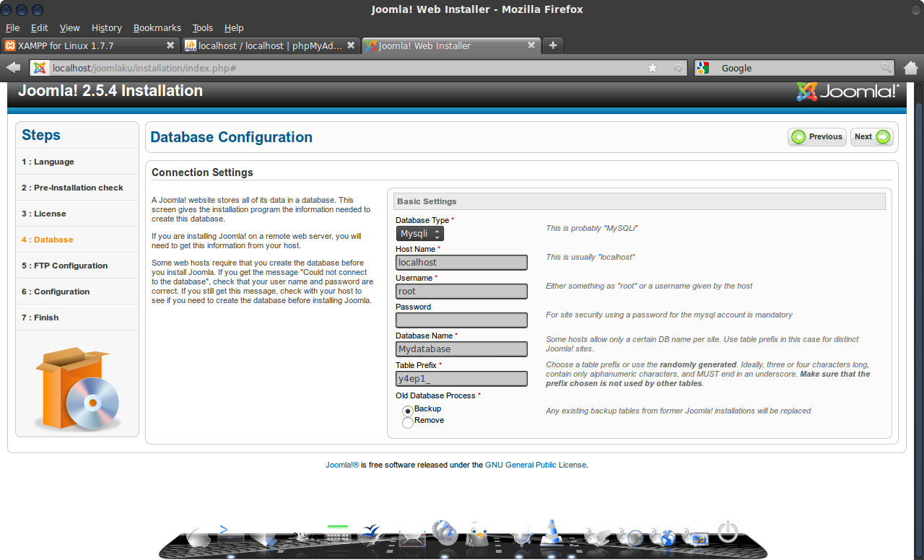Launch OpenOffice from the dock
This screenshot has height=560, width=924.
(x=372, y=535)
